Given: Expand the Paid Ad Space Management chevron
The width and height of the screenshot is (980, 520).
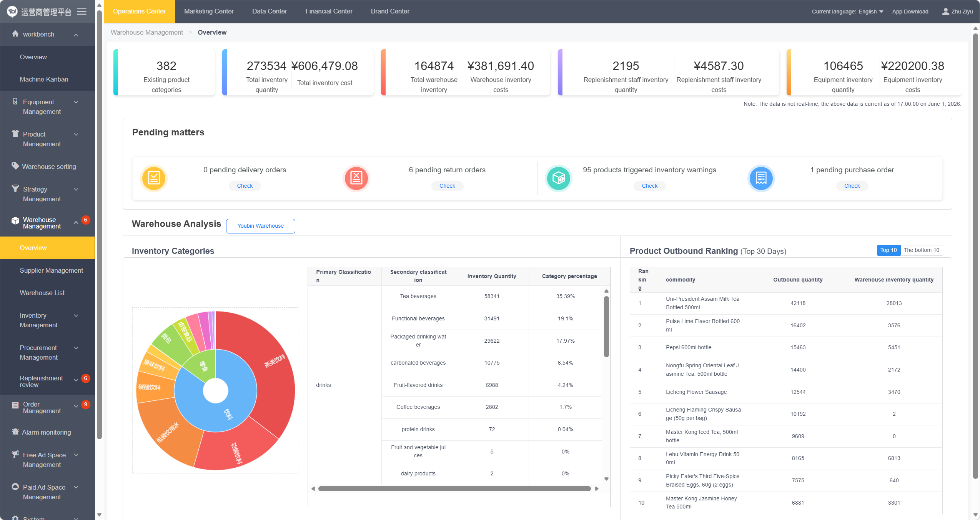Looking at the screenshot, I should click(76, 487).
